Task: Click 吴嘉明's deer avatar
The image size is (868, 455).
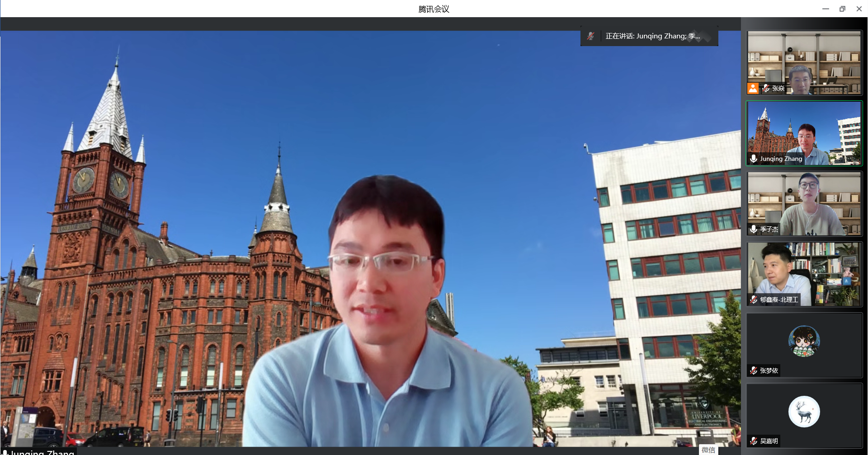Action: [804, 412]
